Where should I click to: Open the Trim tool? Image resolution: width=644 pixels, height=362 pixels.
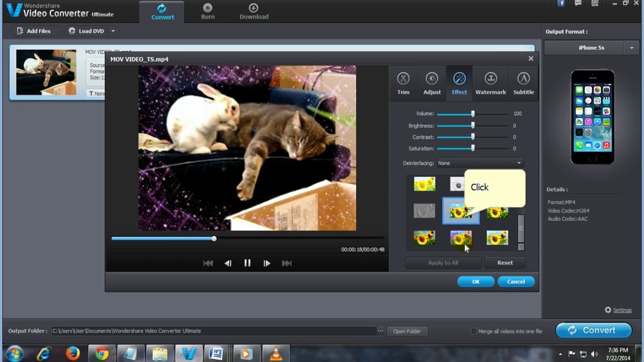click(x=403, y=83)
